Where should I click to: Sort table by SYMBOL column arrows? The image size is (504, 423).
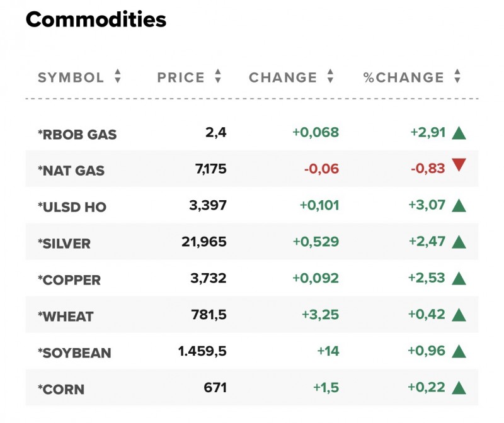[117, 77]
